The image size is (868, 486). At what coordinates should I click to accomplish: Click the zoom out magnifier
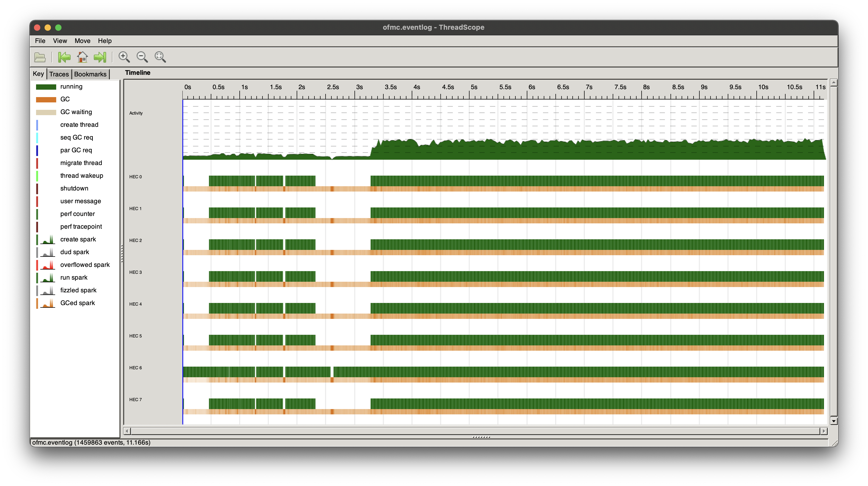[142, 57]
